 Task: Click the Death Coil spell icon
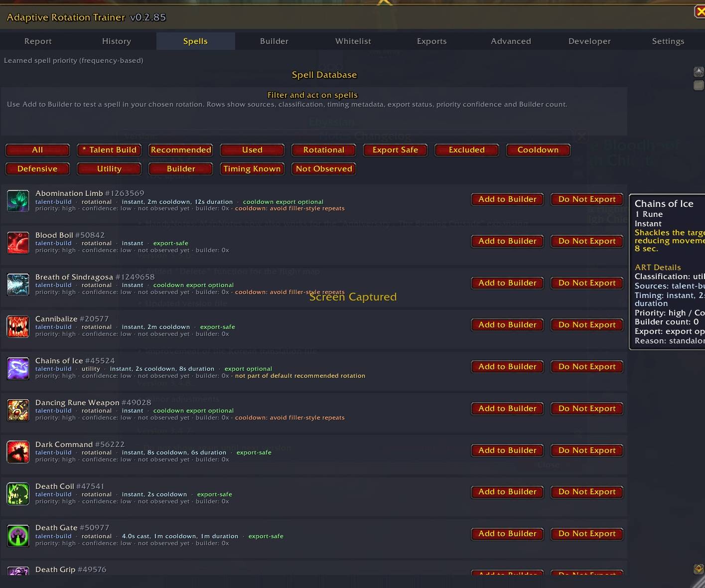pyautogui.click(x=18, y=494)
